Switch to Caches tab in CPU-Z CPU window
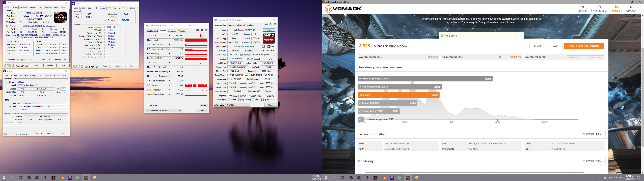The width and height of the screenshot is (644, 181). [14, 8]
